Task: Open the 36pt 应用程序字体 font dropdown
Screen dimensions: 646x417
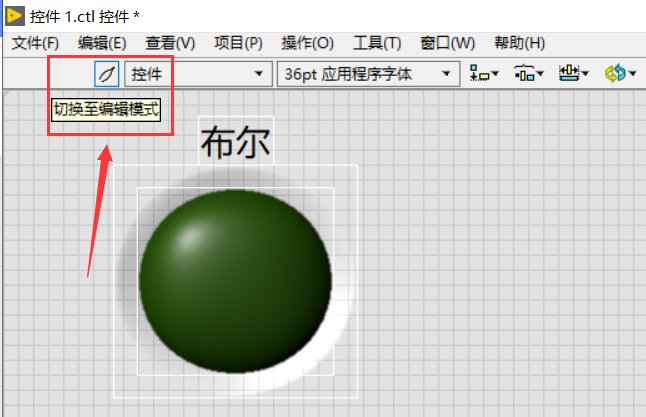Action: (x=368, y=74)
